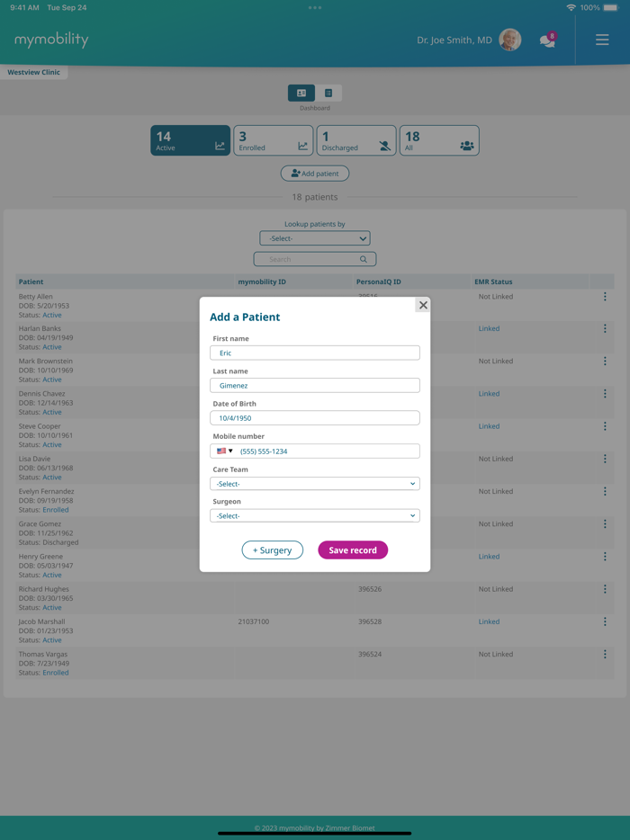Open options menu for Mark Brownstein
630x840 pixels.
pos(605,361)
